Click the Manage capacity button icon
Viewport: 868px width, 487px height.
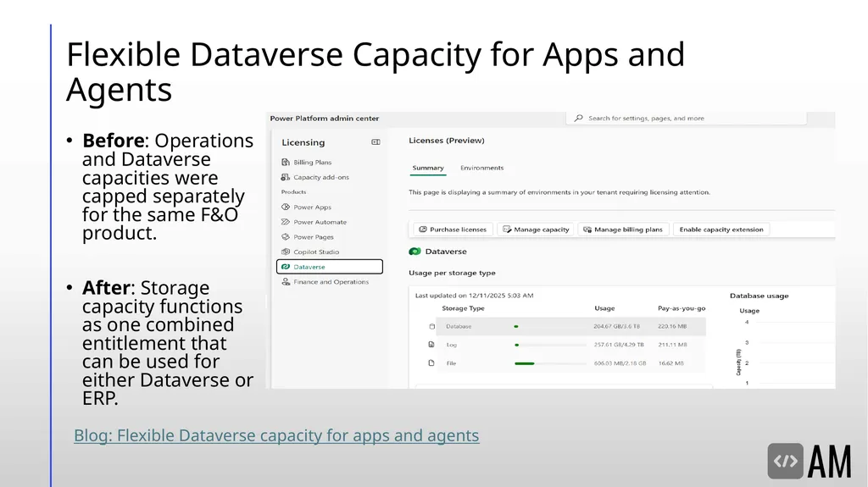[x=507, y=230]
